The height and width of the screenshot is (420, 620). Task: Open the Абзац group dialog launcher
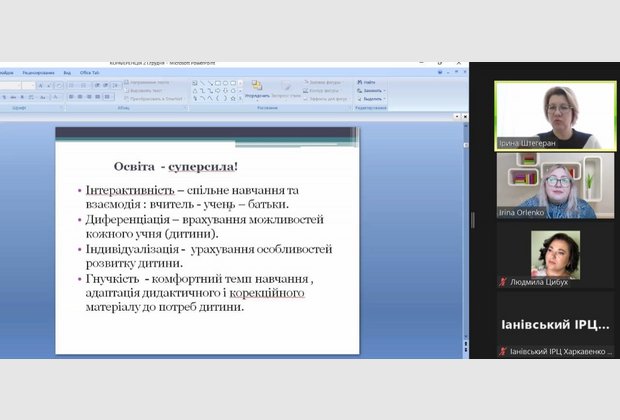click(x=185, y=108)
